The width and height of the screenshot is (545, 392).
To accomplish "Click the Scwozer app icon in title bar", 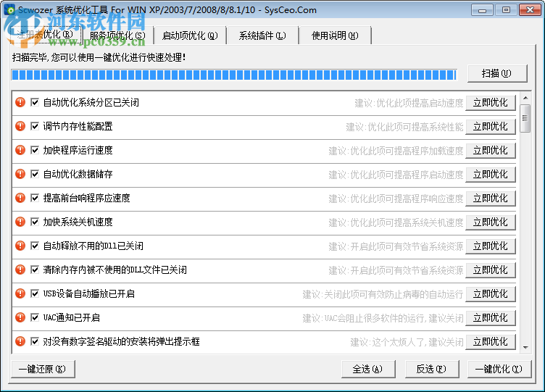I will tap(9, 9).
